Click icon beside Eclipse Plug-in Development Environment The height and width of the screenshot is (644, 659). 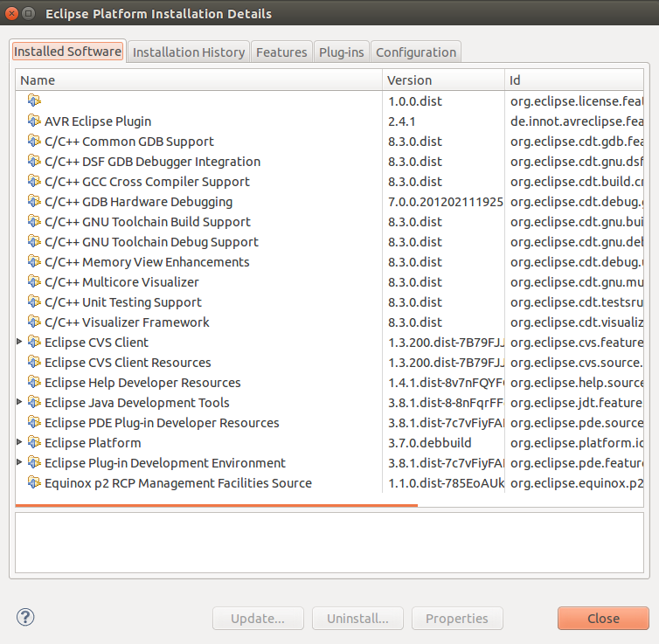point(34,462)
